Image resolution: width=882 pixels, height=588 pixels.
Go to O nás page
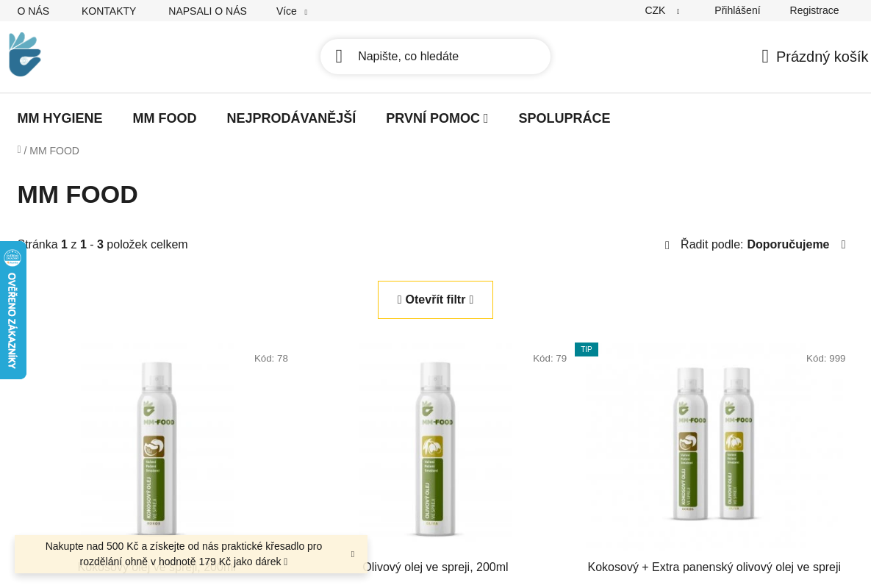click(x=33, y=11)
